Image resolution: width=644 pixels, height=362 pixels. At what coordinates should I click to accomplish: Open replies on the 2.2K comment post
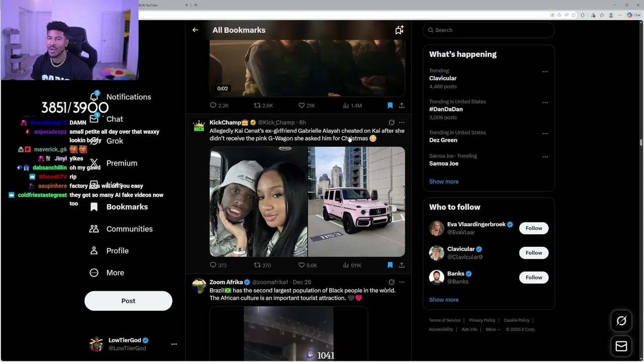[219, 106]
